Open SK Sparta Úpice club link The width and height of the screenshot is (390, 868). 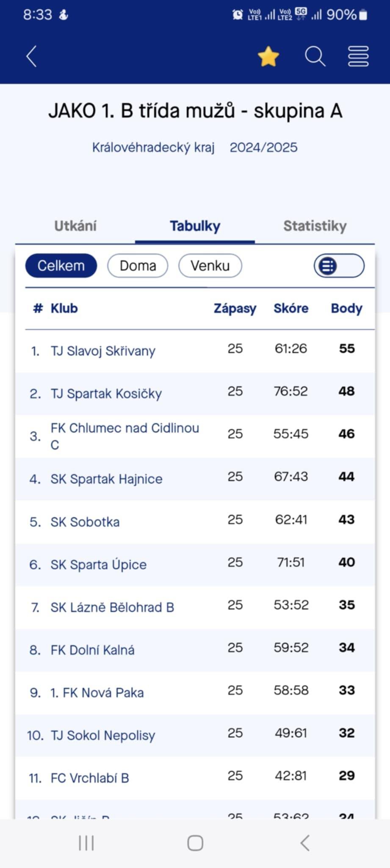(x=98, y=565)
